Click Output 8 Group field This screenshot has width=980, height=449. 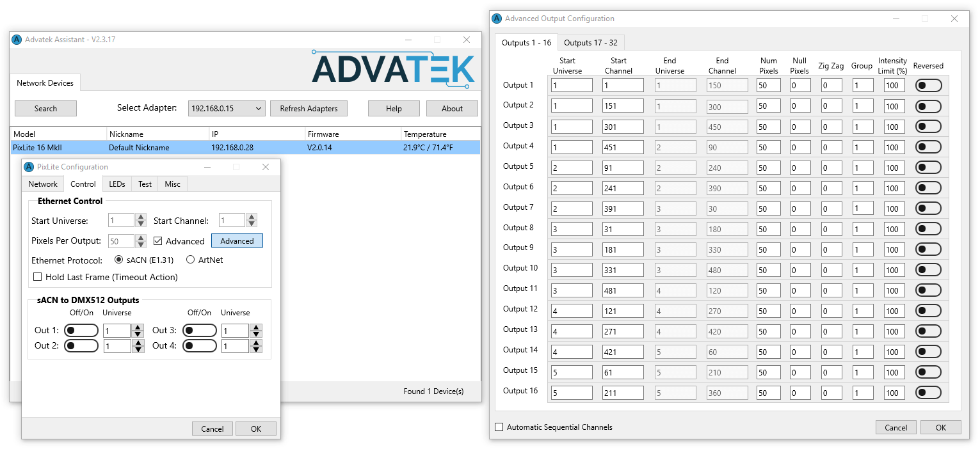click(x=863, y=229)
